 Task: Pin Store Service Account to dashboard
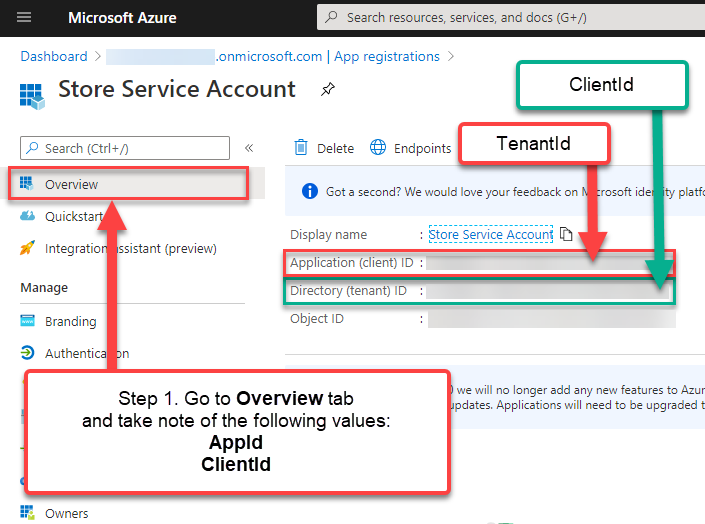(327, 89)
